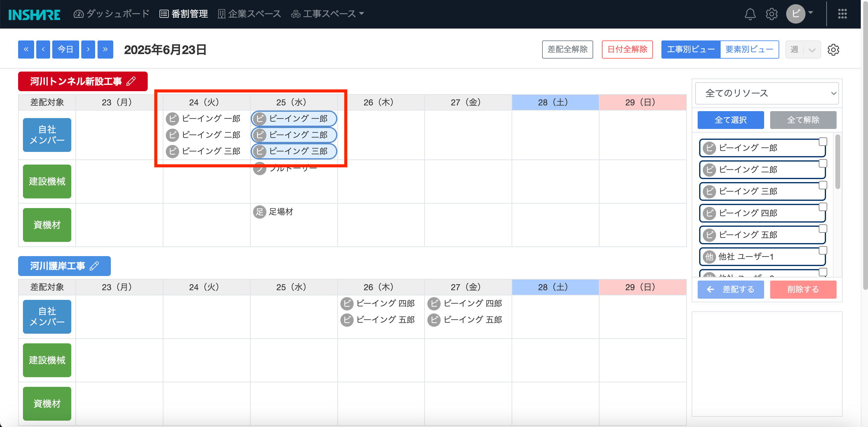This screenshot has width=868, height=427.
Task: Click the ビーイング 四郎 avatar on 27 (金)
Action: pos(434,303)
